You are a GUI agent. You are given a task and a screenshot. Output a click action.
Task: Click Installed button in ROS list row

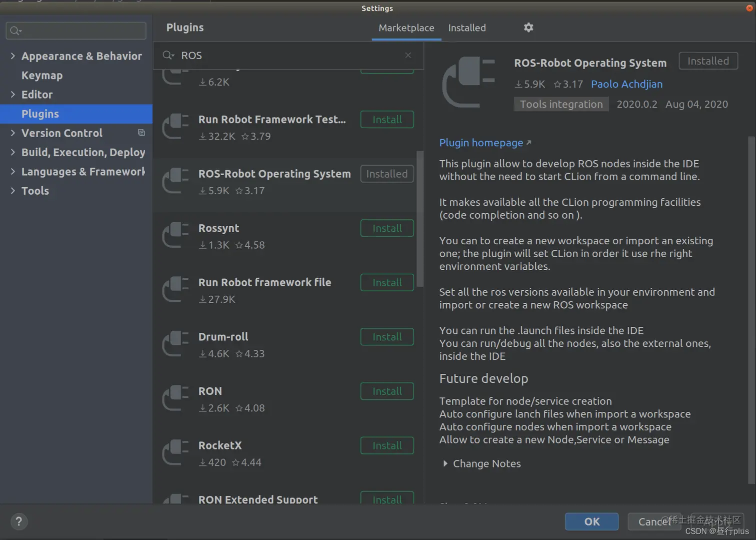coord(387,174)
